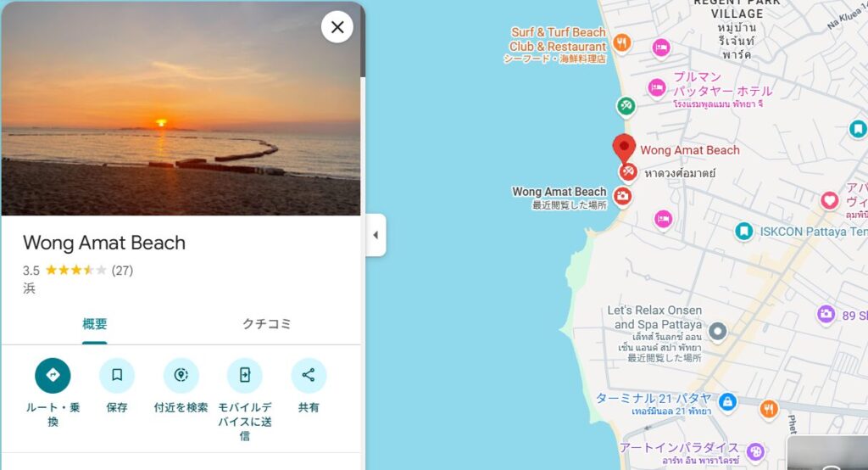Open the Terminal 21 Pattaya shopping marker
Screen dimensions: 868x470
pyautogui.click(x=727, y=401)
